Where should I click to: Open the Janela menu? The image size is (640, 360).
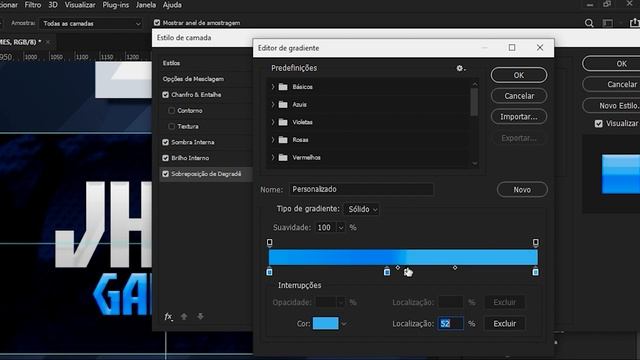coord(146,5)
